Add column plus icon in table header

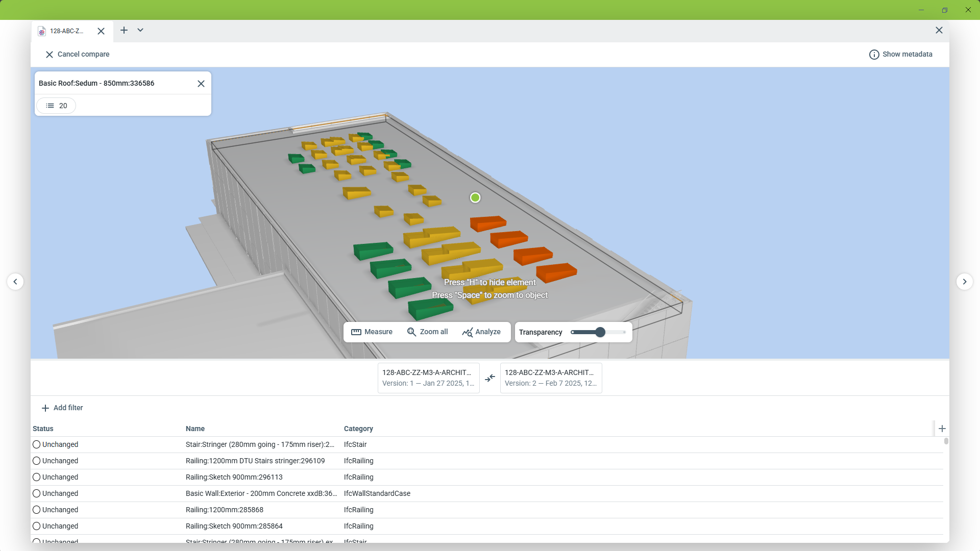click(942, 429)
